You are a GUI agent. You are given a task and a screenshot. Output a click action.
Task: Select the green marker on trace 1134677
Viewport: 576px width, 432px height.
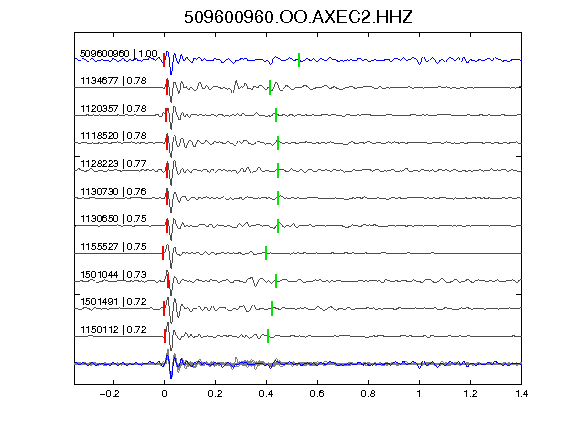point(270,87)
